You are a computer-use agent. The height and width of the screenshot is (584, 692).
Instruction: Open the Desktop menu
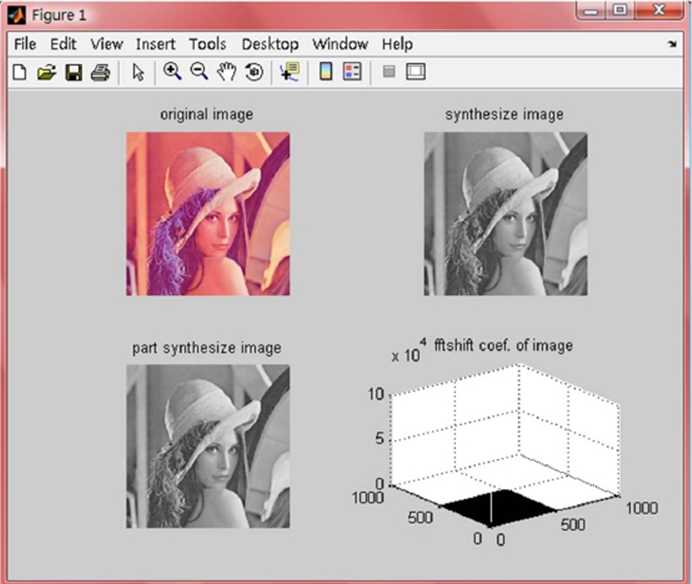coord(270,44)
